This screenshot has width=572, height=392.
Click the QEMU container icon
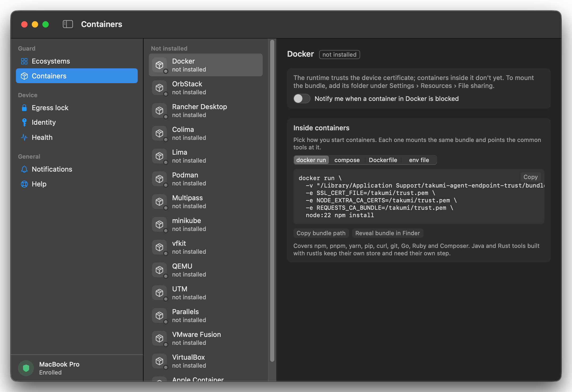[159, 270]
